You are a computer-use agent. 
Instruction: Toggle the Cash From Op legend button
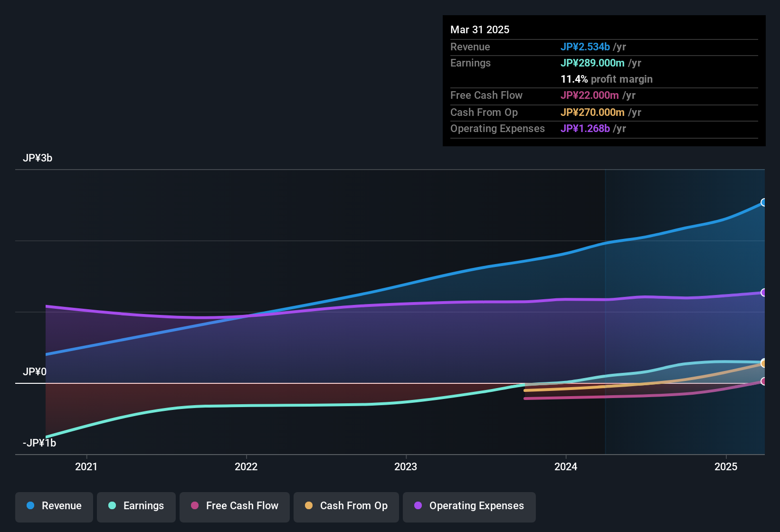tap(346, 506)
